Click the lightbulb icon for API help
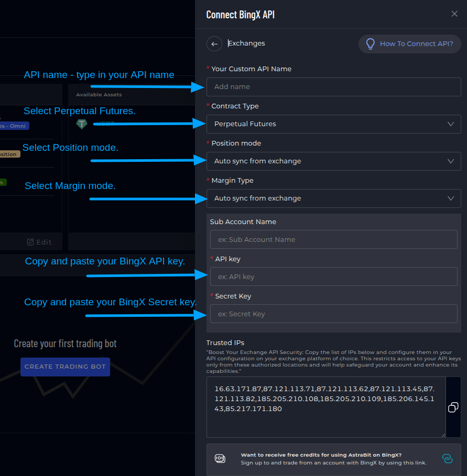The height and width of the screenshot is (476, 467). [370, 44]
